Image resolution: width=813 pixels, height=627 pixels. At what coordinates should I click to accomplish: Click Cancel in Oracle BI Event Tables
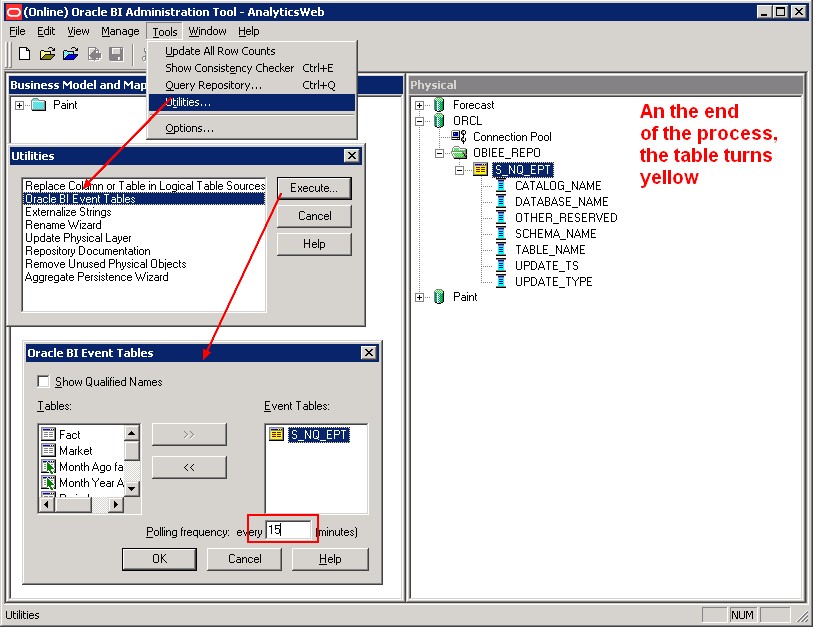pyautogui.click(x=245, y=559)
